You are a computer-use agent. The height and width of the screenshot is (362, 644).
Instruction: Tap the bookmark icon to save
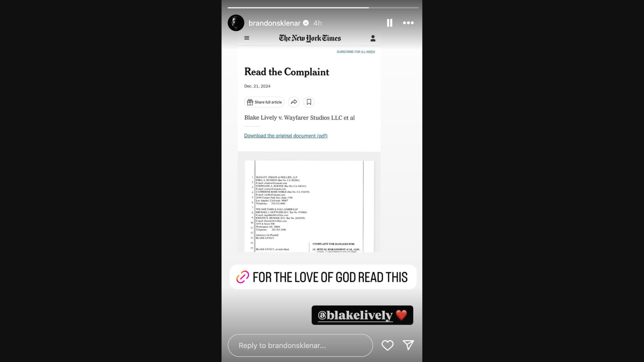[309, 102]
